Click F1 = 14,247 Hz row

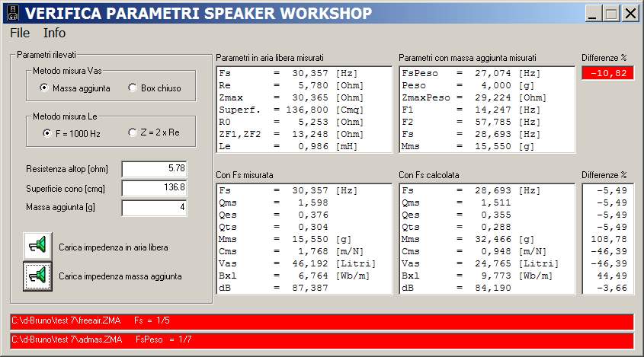pyautogui.click(x=471, y=110)
